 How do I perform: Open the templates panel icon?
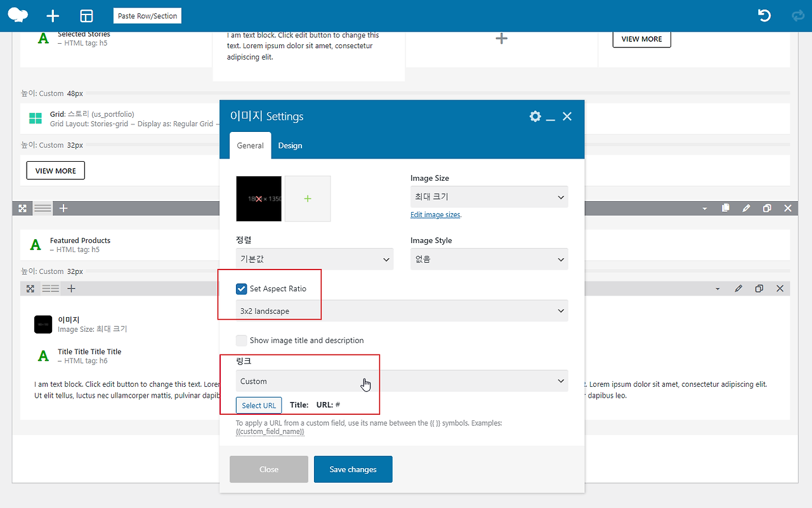click(86, 16)
